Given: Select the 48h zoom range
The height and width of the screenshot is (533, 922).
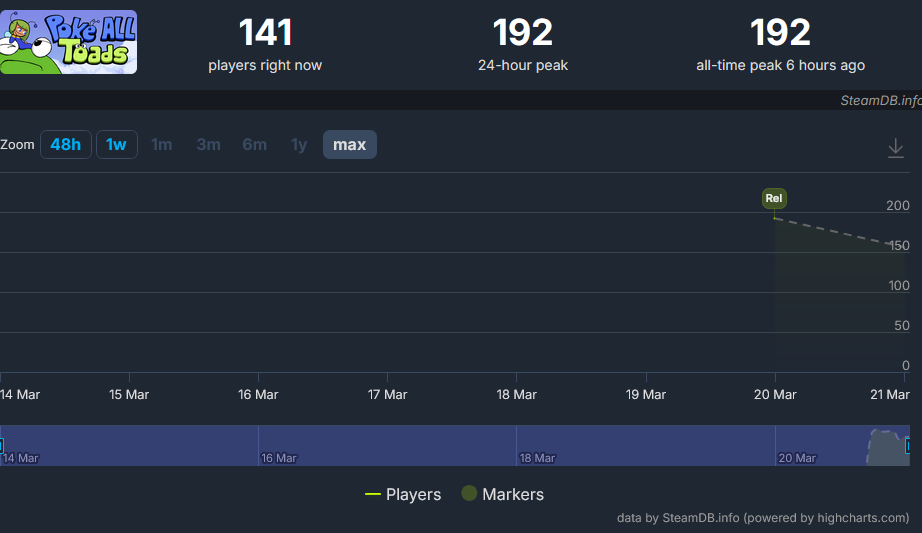Looking at the screenshot, I should coord(65,145).
